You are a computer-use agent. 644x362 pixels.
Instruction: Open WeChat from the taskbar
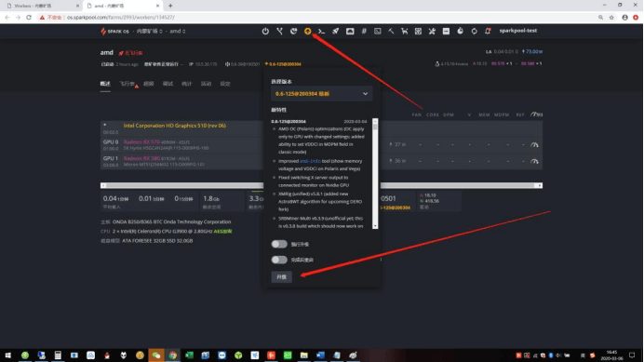pyautogui.click(x=156, y=355)
